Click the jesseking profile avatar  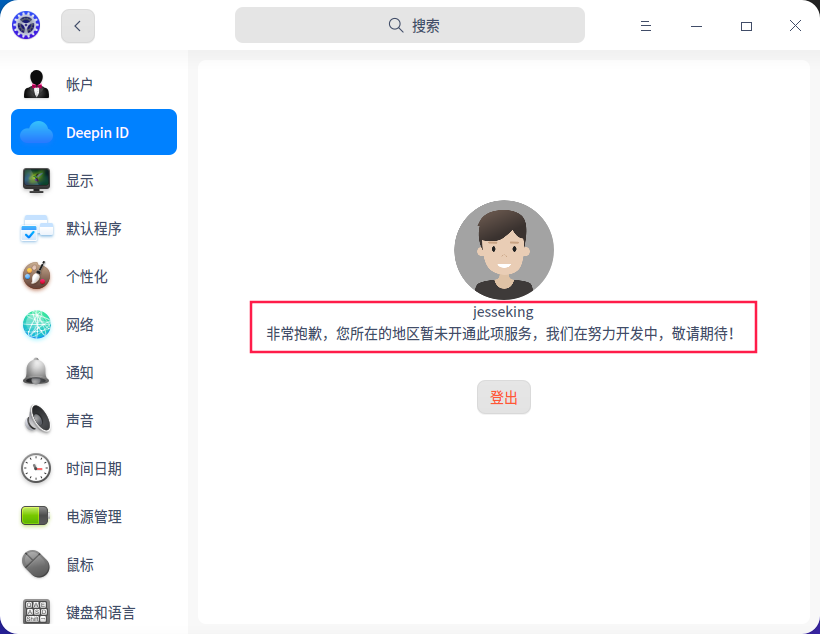click(504, 250)
